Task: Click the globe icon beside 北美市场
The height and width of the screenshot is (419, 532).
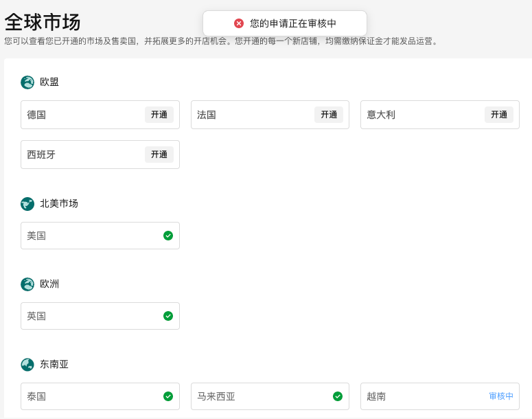Action: [27, 204]
